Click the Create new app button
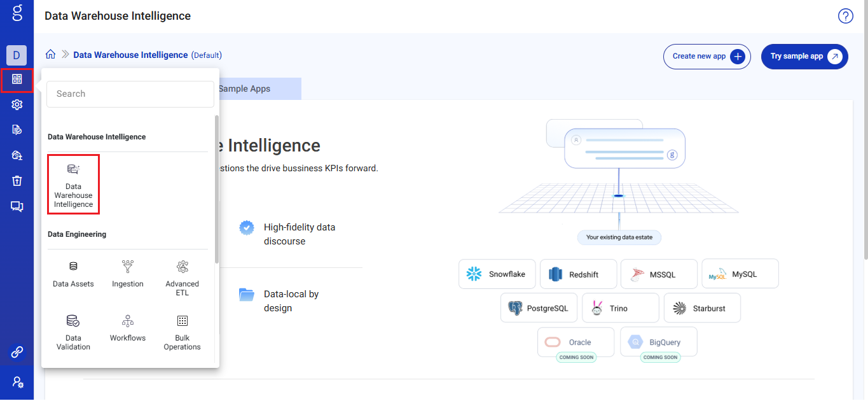Screen dimensions: 868x401 point(706,57)
